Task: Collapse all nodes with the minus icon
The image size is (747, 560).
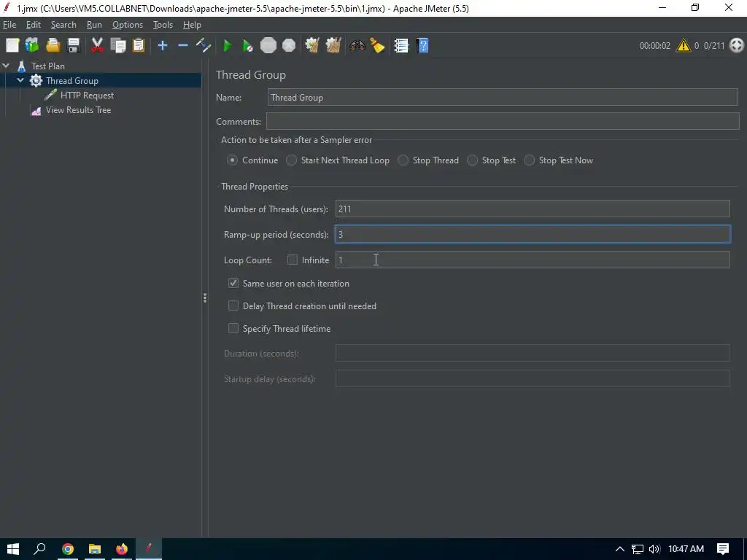Action: pyautogui.click(x=183, y=46)
